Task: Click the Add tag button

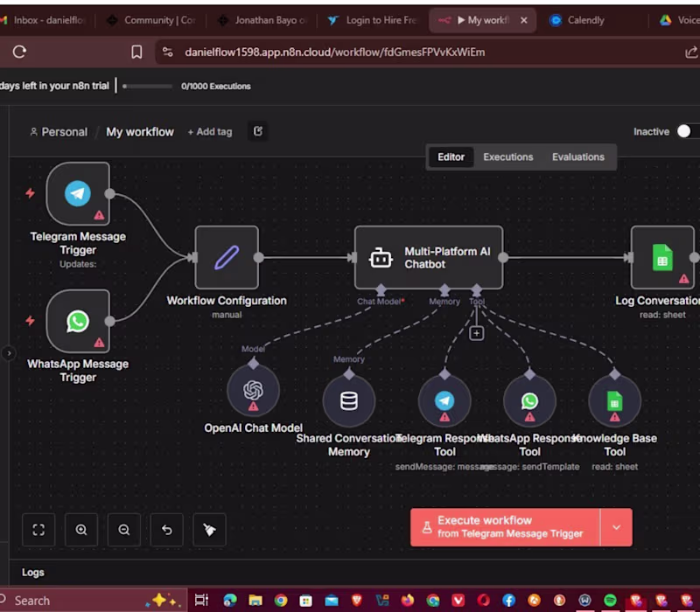Action: pos(210,132)
